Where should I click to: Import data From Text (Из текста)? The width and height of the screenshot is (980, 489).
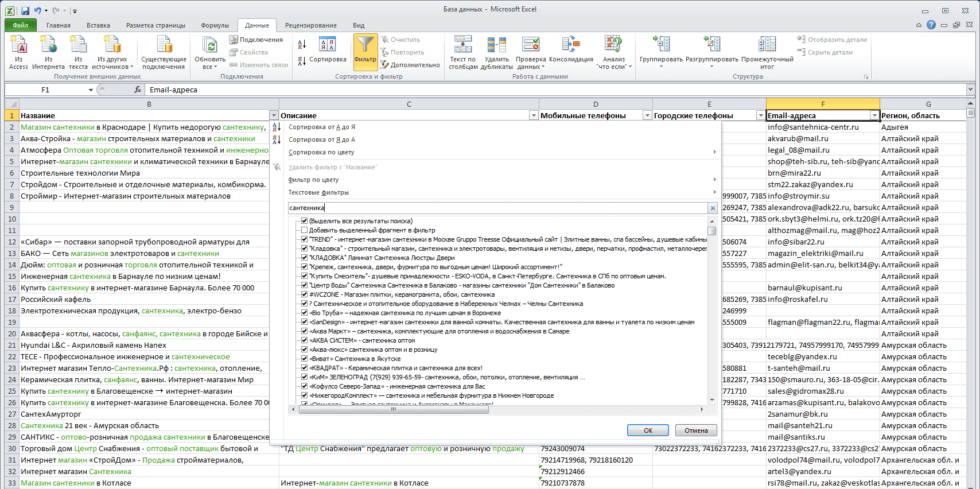click(x=78, y=52)
